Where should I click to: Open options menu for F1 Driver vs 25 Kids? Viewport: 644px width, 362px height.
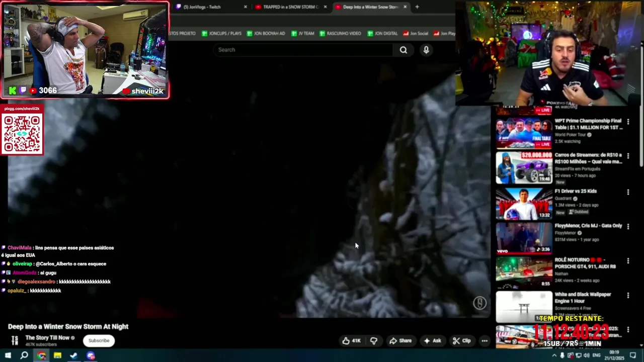(628, 192)
